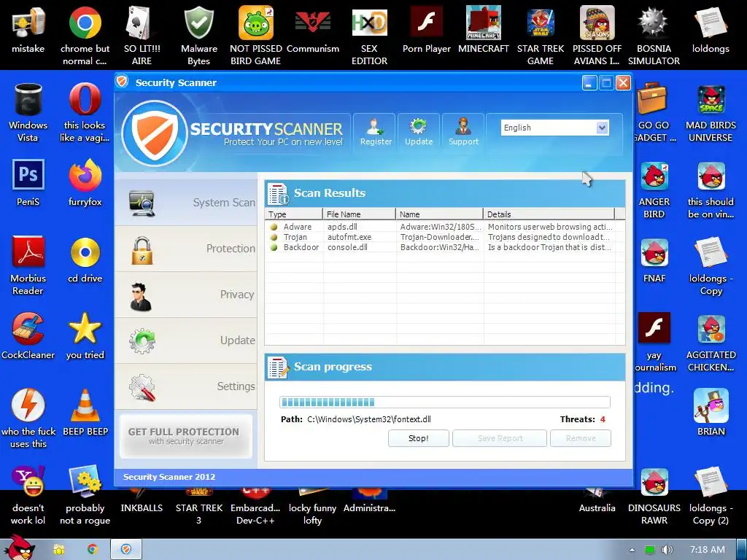Viewport: 747px width, 560px height.
Task: Click the 7:18 AM taskbar clock
Action: tap(707, 550)
